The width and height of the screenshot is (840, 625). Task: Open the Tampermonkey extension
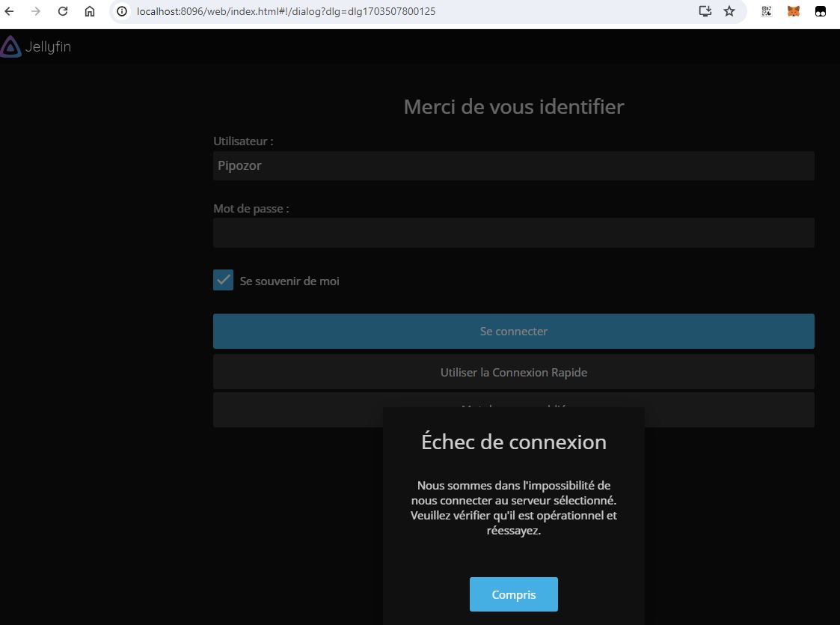pyautogui.click(x=821, y=11)
